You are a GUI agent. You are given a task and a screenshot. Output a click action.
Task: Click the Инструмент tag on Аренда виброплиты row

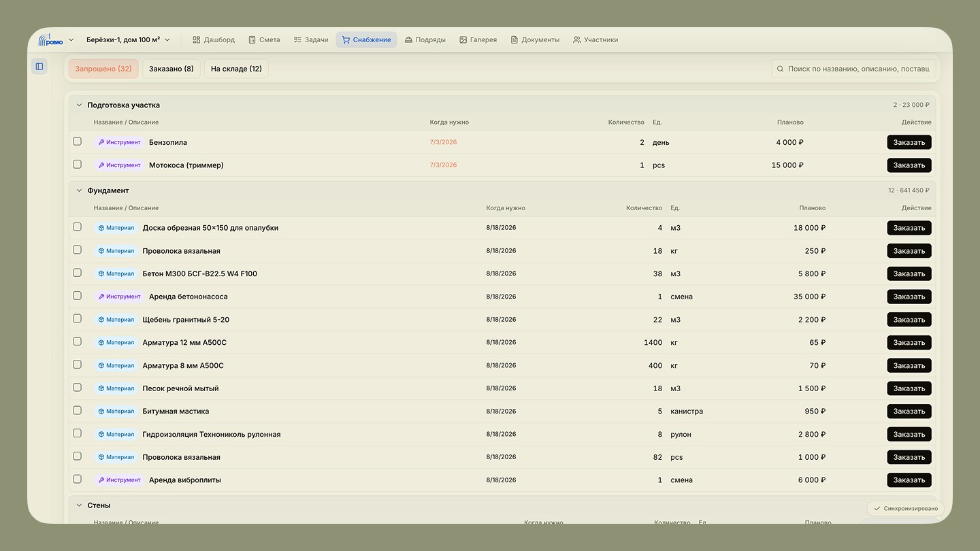pos(119,480)
